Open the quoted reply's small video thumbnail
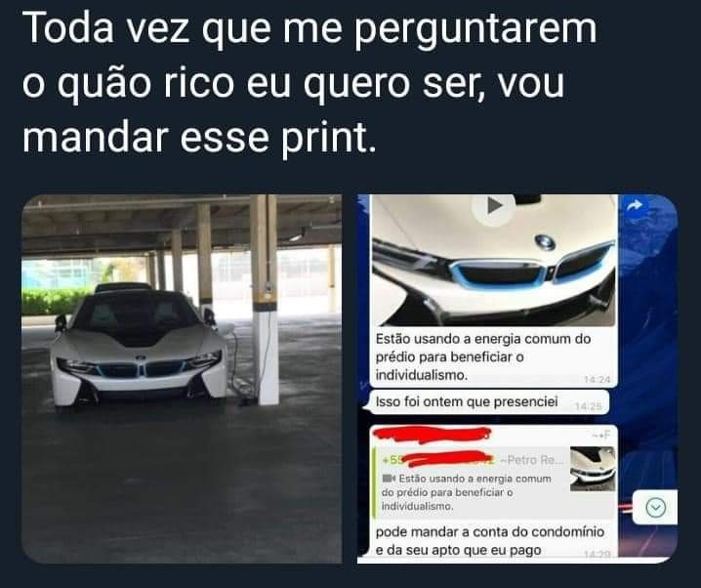This screenshot has height=588, width=701. click(593, 469)
